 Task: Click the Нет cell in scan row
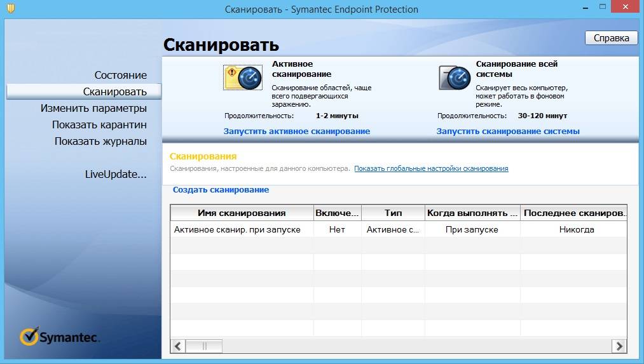(337, 229)
